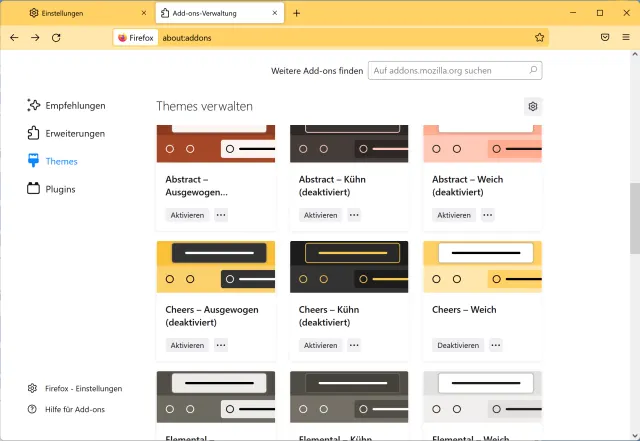Deactivate the Cheers – Weich theme
Screen dimensions: 640x441
coord(458,345)
